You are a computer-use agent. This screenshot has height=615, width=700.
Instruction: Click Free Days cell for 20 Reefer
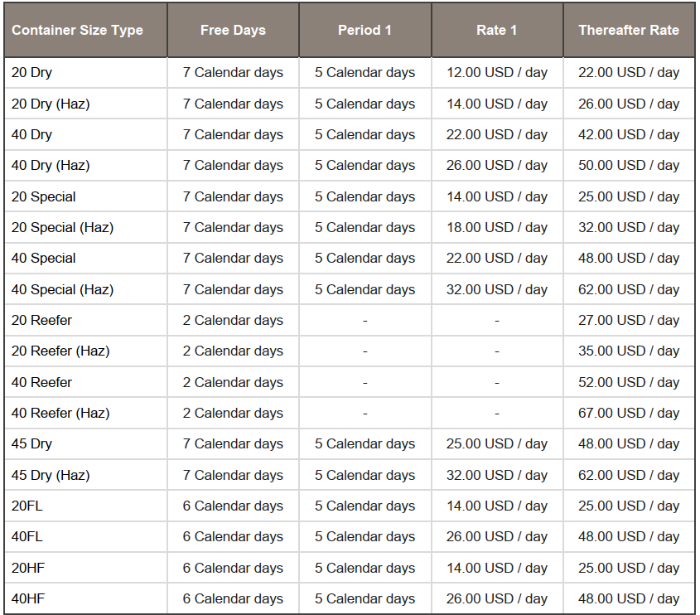pyautogui.click(x=233, y=320)
